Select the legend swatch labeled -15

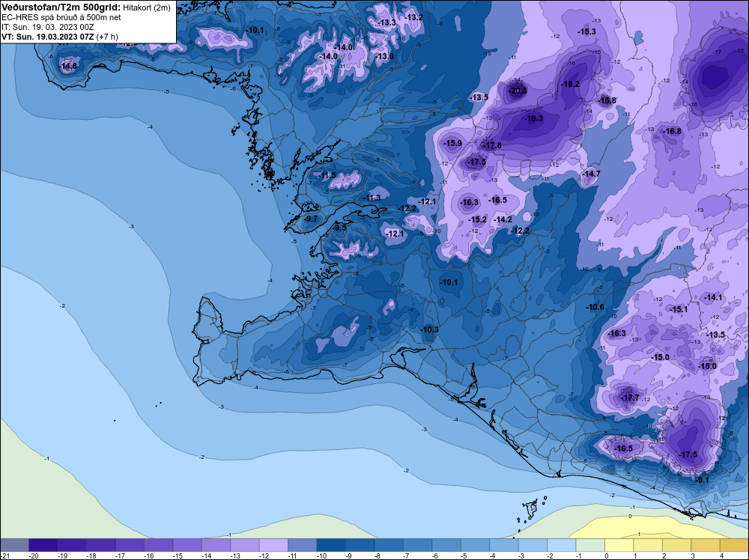point(187,545)
